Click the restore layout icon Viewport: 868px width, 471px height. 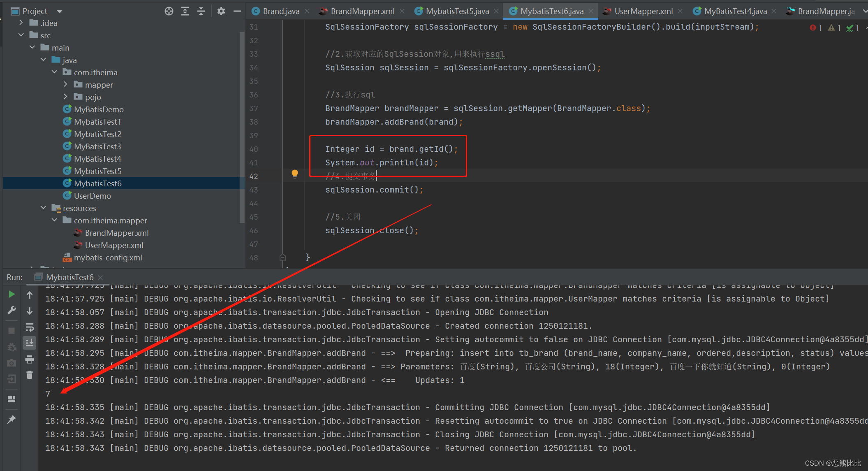[x=12, y=399]
